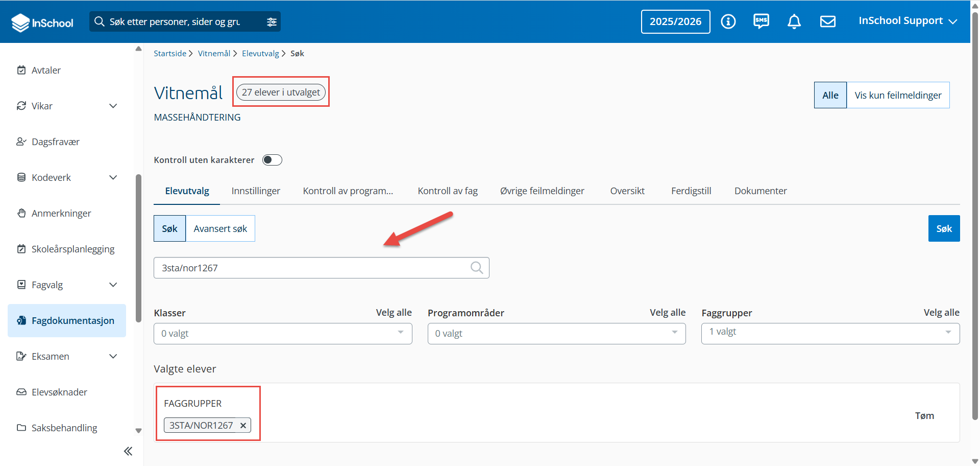Open notifications bell icon
Image resolution: width=980 pixels, height=466 pixels.
(794, 21)
